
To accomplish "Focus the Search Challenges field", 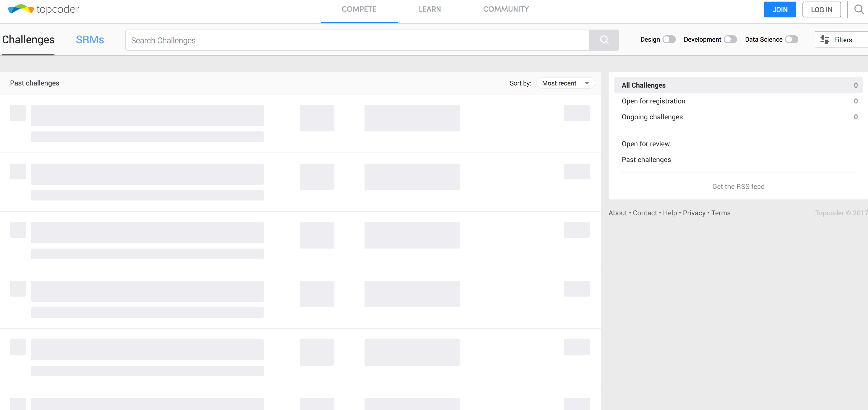I will click(x=357, y=40).
